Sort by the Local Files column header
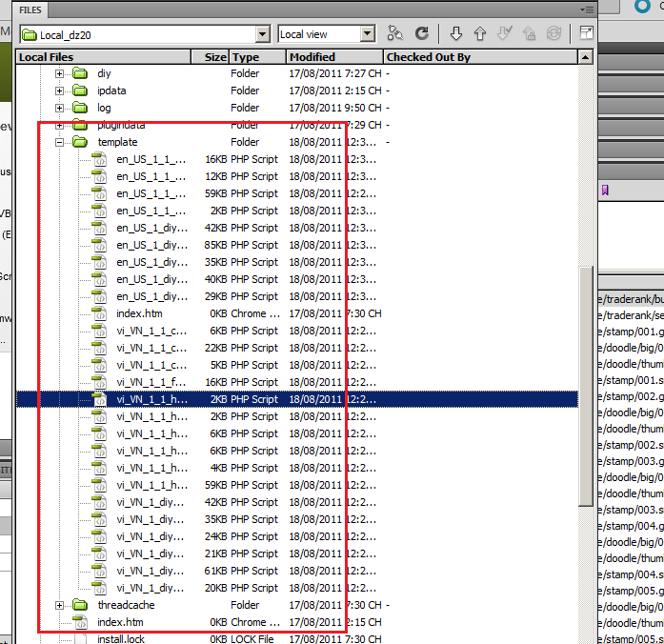664x644 pixels. 104,57
